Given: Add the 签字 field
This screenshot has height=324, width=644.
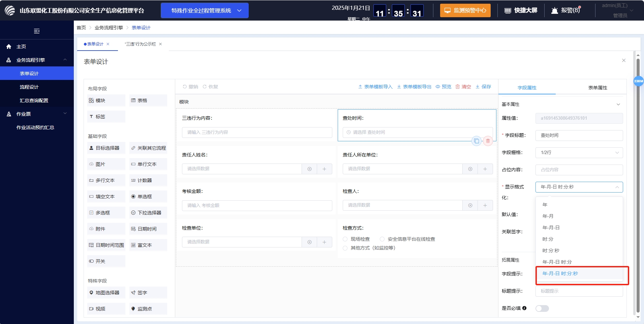Looking at the screenshot, I should coord(148,293).
